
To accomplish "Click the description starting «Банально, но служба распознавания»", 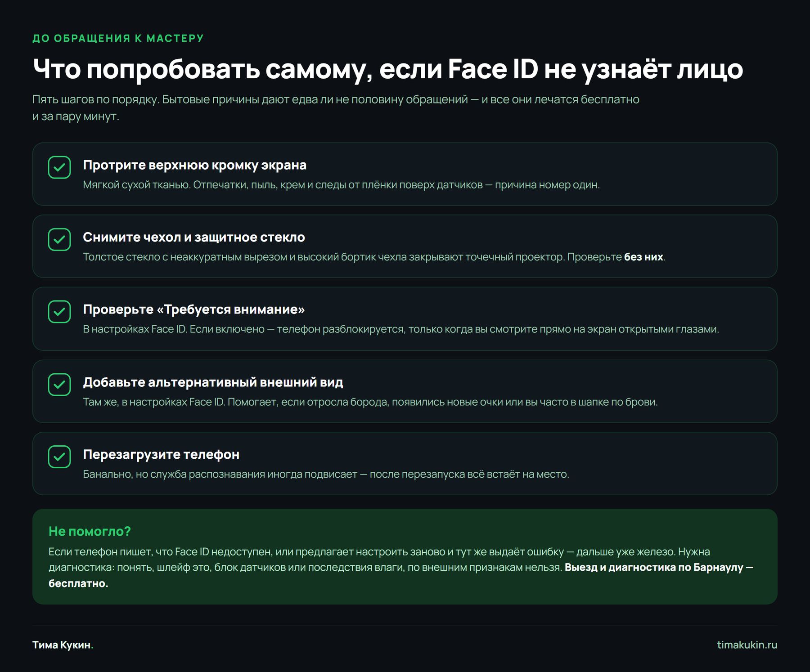I will tap(326, 474).
